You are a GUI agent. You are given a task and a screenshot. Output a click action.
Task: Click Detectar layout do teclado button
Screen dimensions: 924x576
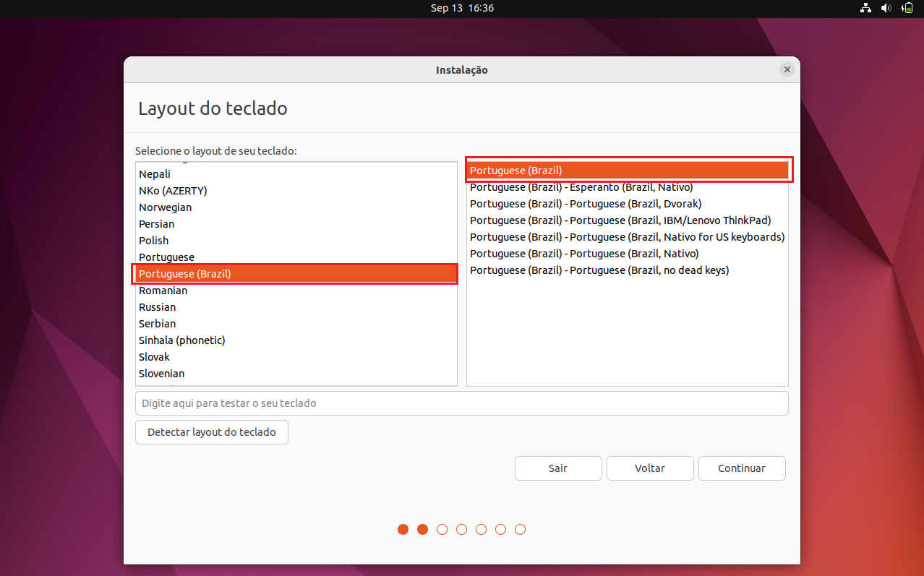coord(212,432)
